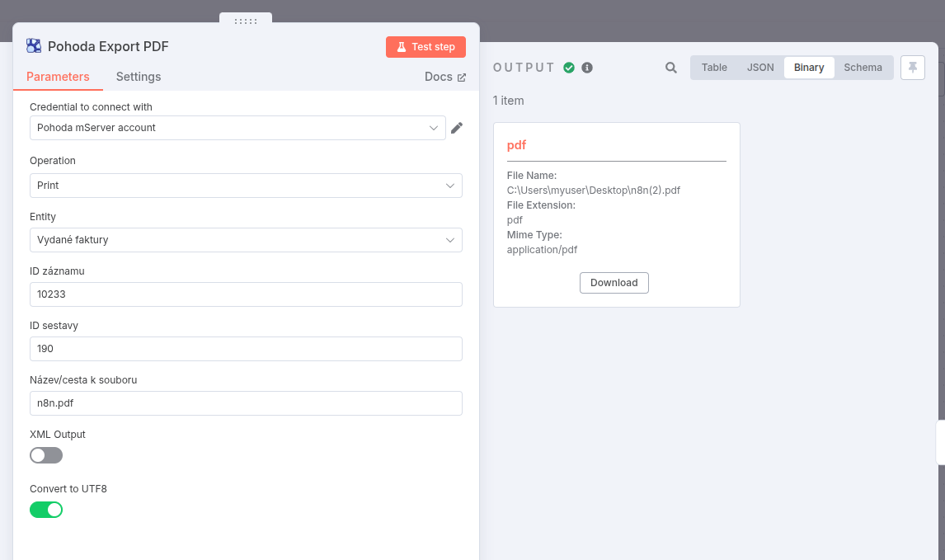Select the Table output view
The width and height of the screenshot is (945, 560).
coord(714,68)
